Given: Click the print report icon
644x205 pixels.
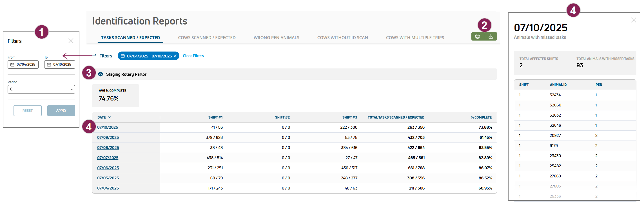Looking at the screenshot, I should point(478,36).
